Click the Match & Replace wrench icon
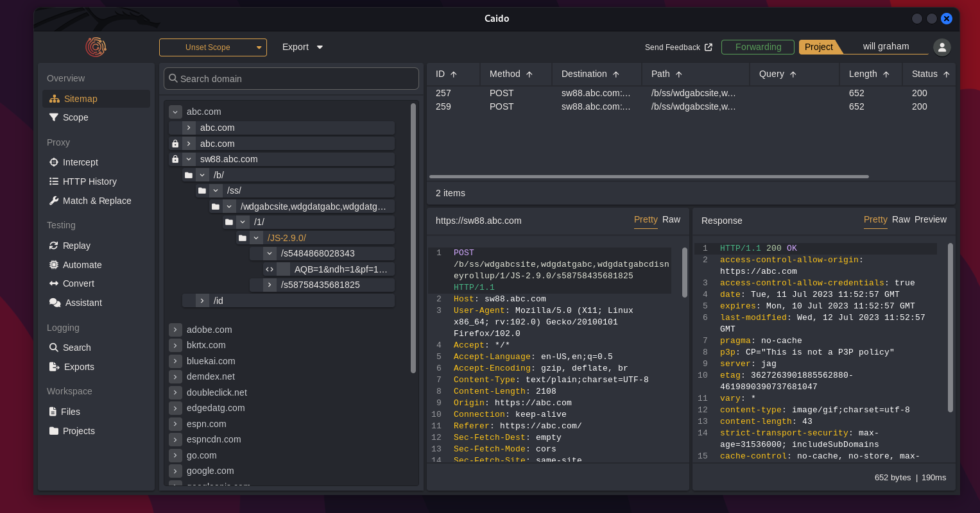 (54, 201)
